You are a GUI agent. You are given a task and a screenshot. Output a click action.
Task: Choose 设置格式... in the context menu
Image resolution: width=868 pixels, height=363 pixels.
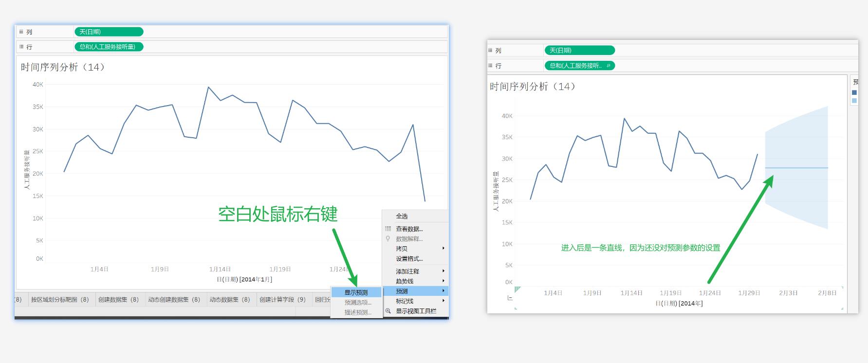[409, 259]
